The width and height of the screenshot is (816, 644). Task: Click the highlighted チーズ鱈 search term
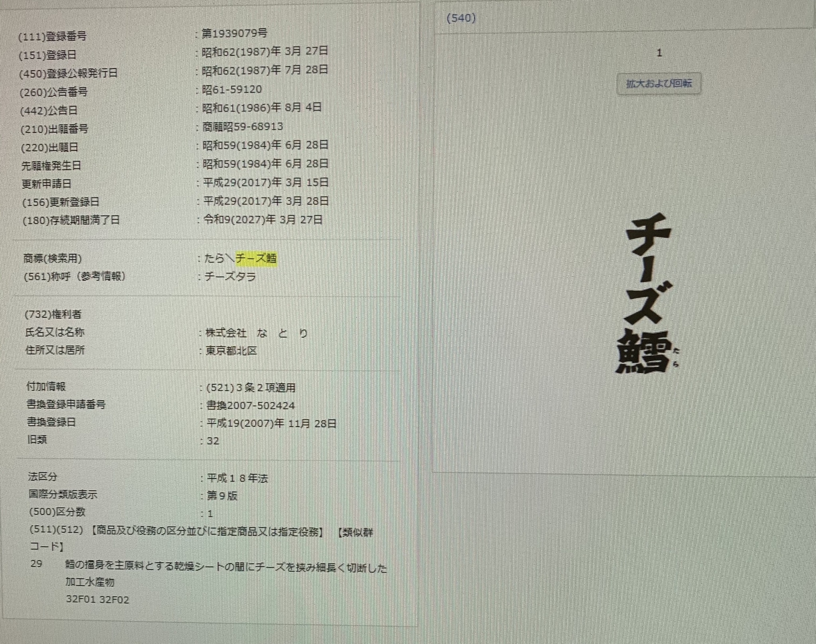click(256, 258)
